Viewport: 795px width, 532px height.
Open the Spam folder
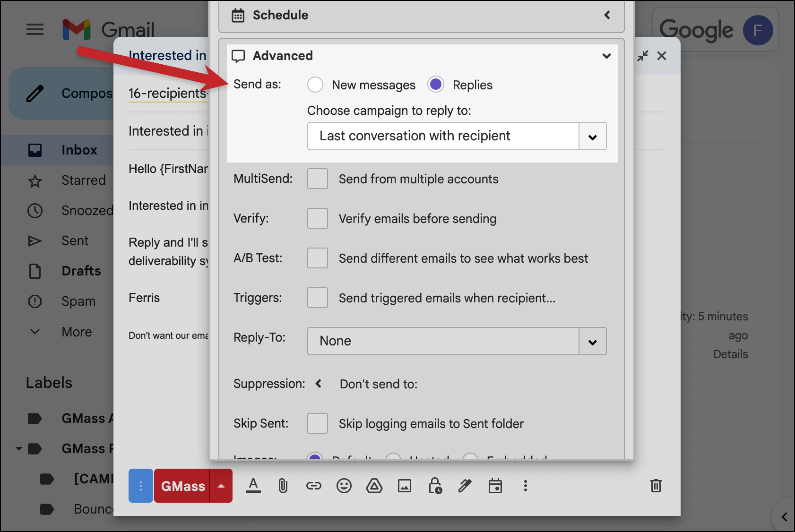(x=78, y=301)
